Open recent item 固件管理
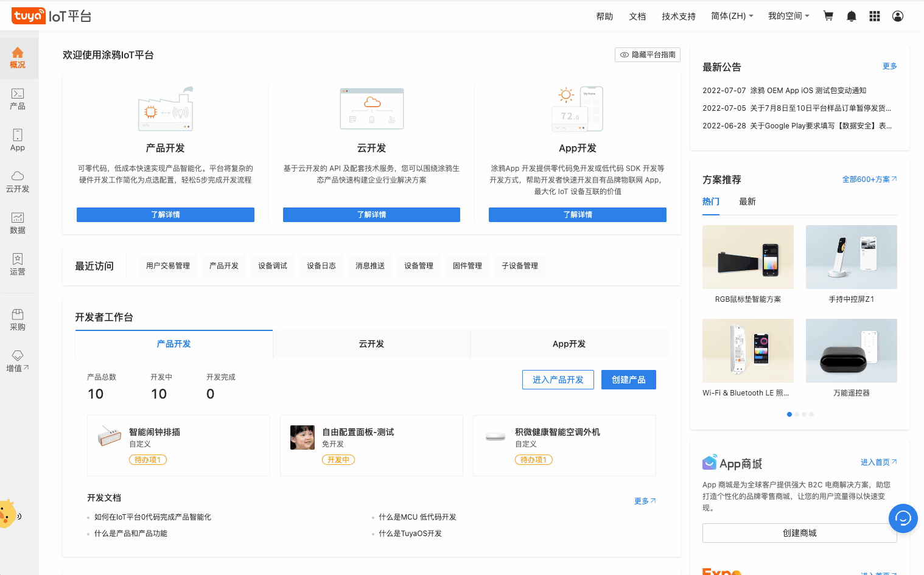The image size is (924, 575). [467, 266]
